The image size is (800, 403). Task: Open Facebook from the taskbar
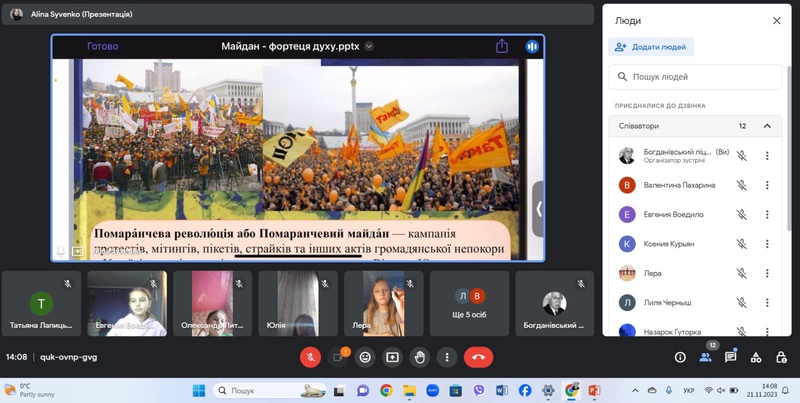(525, 391)
